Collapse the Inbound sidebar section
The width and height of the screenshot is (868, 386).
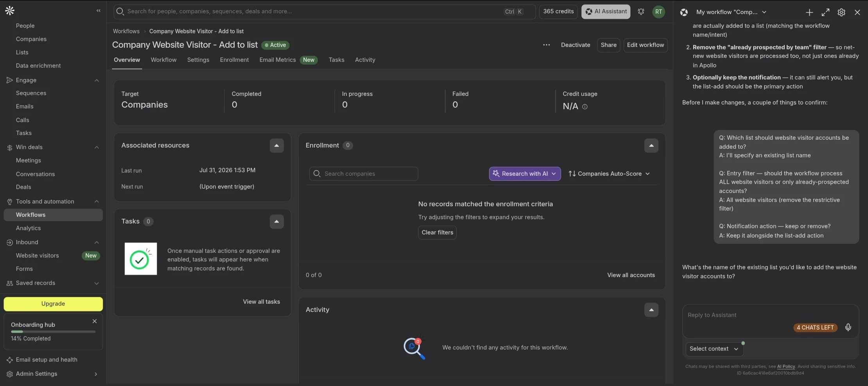97,242
